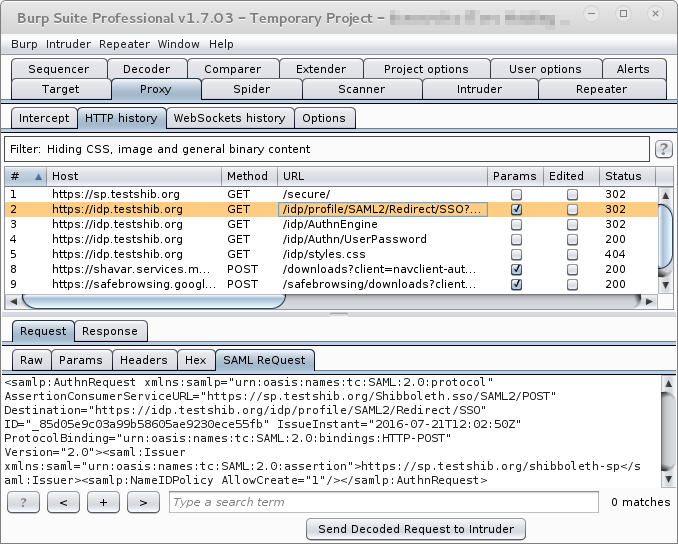
Task: Open the Burp menu
Action: tap(24, 44)
